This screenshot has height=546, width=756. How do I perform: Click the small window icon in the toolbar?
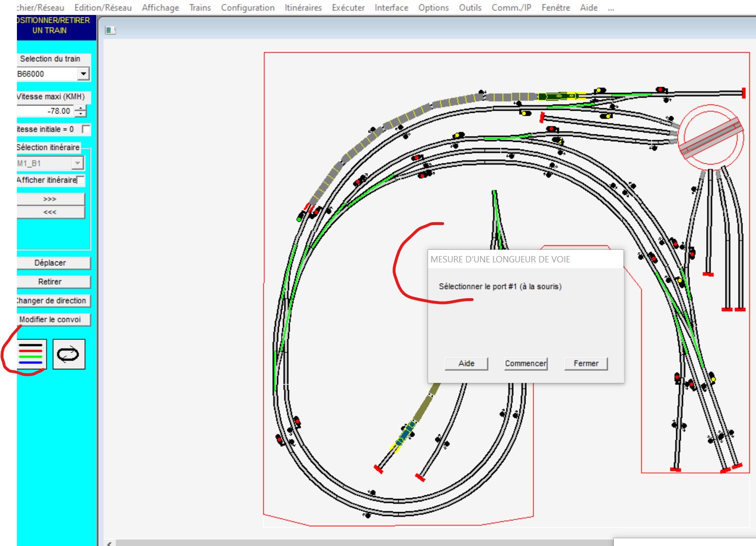[110, 30]
